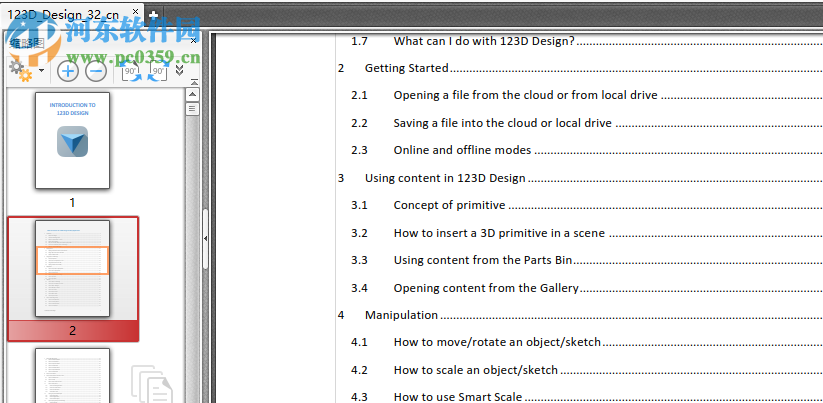
Task: Rotate pages 90° clockwise
Action: (159, 71)
